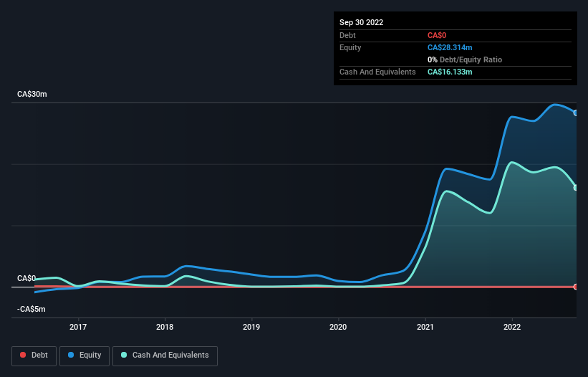This screenshot has width=588, height=377.
Task: Toggle the Debt legend button
Action: coord(34,355)
